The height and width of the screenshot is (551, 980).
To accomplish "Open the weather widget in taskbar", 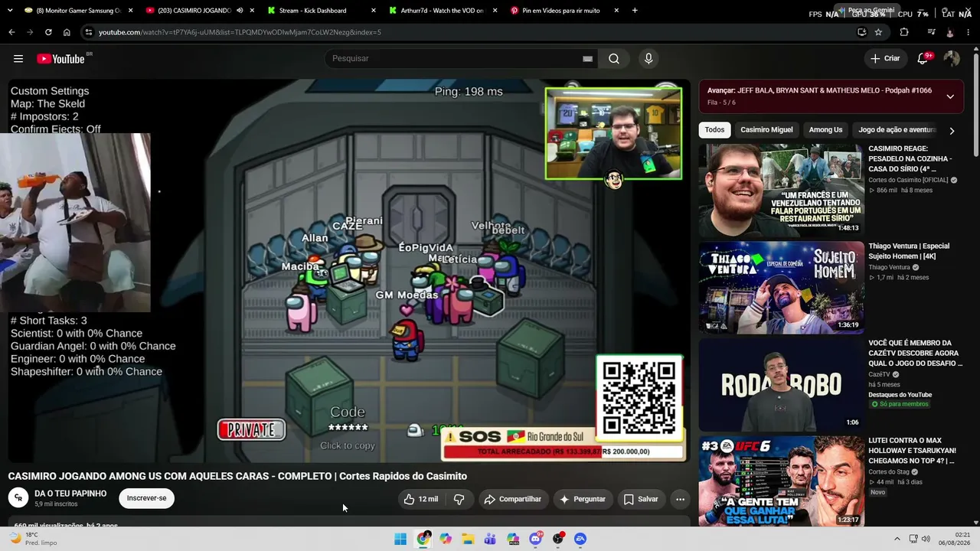I will (35, 539).
